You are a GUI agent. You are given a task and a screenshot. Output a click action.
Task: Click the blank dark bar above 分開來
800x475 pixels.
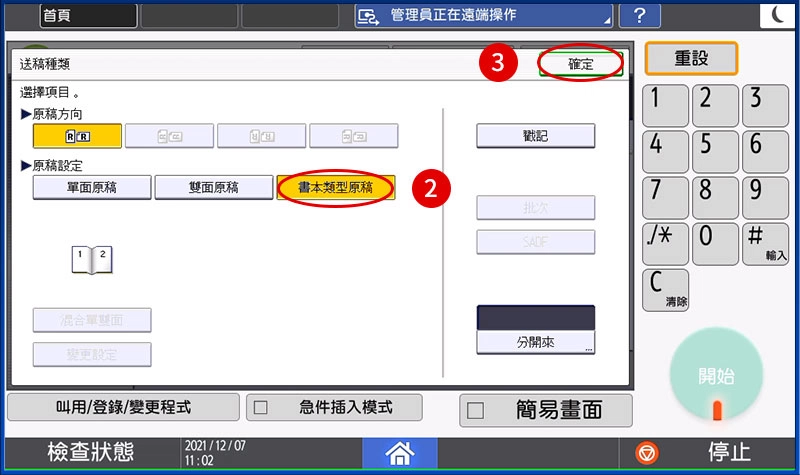pos(536,317)
